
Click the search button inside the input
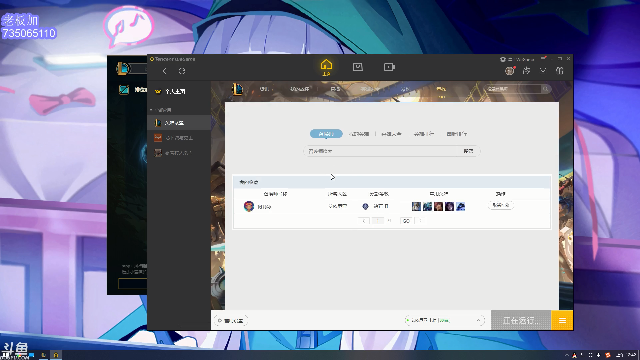(x=468, y=151)
